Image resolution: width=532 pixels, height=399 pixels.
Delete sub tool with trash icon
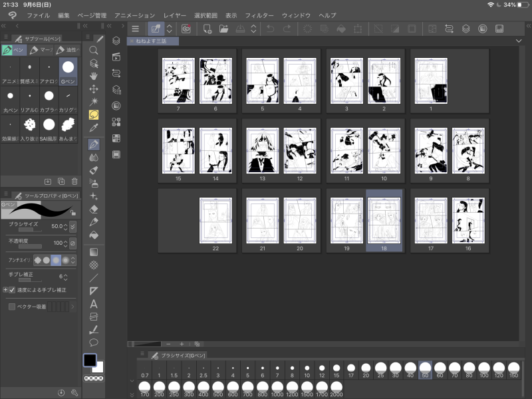pos(74,181)
